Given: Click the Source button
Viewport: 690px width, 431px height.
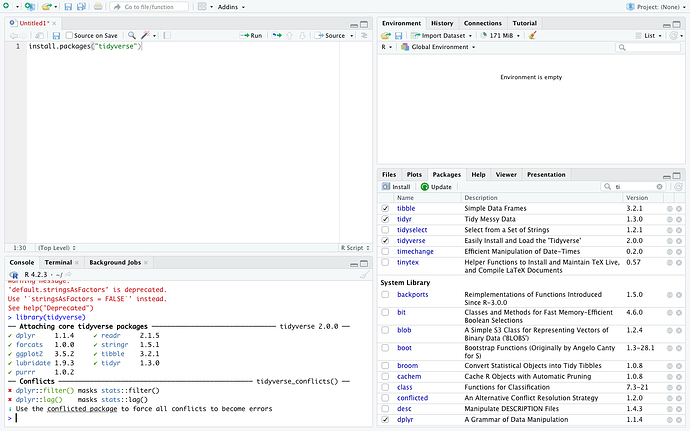Looking at the screenshot, I should pyautogui.click(x=330, y=36).
